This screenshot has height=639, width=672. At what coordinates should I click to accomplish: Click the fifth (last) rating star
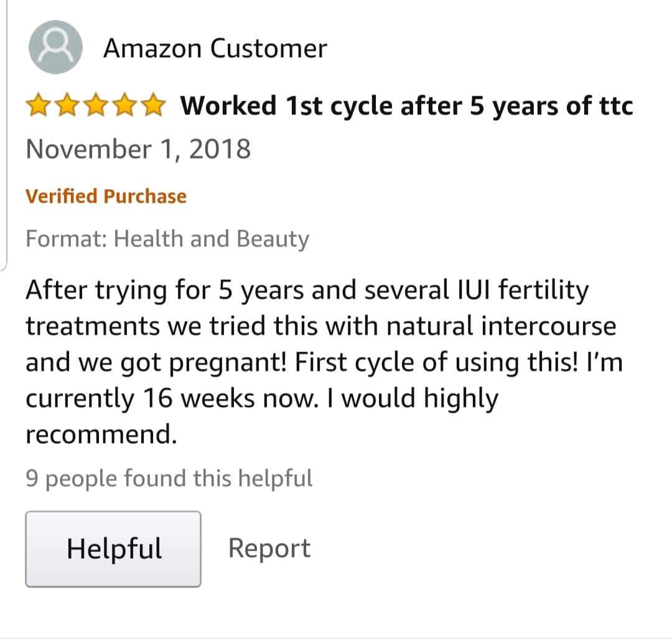point(151,106)
